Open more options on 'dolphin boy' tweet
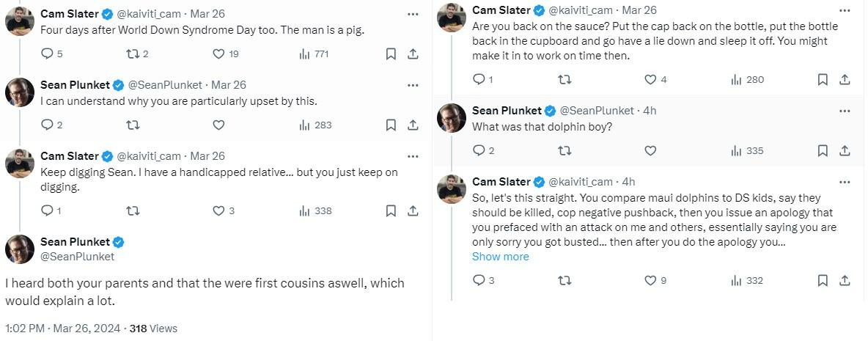Viewport: 868px width, 341px height. [x=844, y=111]
